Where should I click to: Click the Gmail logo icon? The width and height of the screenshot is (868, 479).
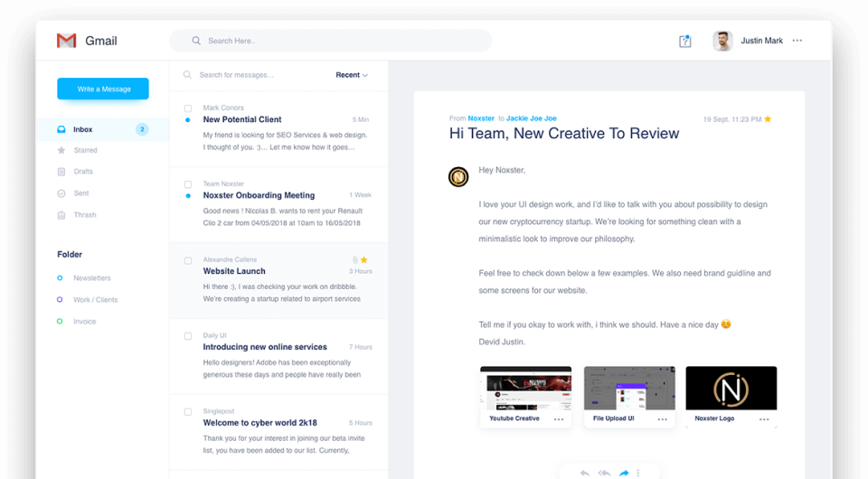point(66,41)
